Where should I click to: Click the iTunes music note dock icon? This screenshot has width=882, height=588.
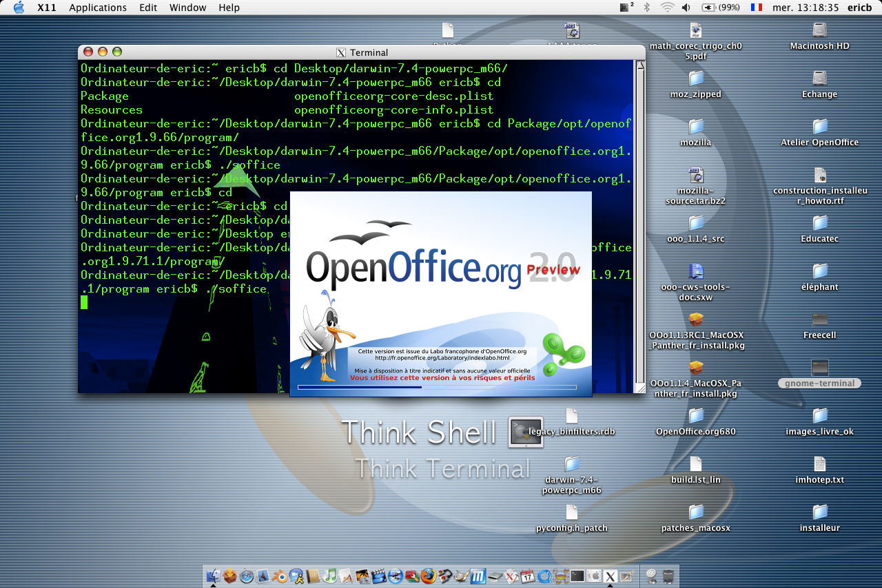tap(329, 576)
